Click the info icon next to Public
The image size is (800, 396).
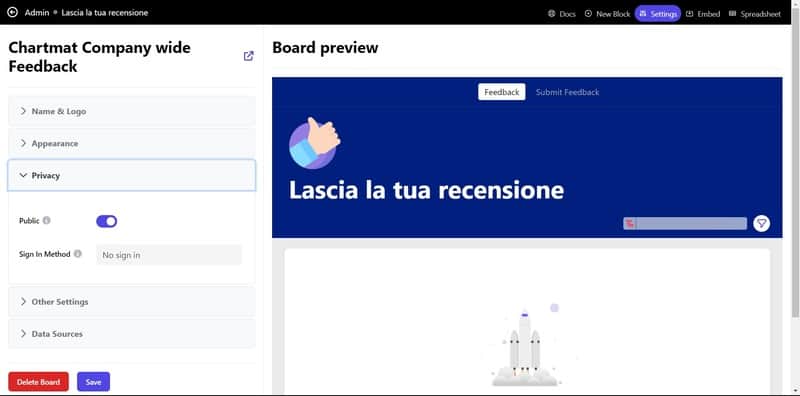(x=46, y=220)
